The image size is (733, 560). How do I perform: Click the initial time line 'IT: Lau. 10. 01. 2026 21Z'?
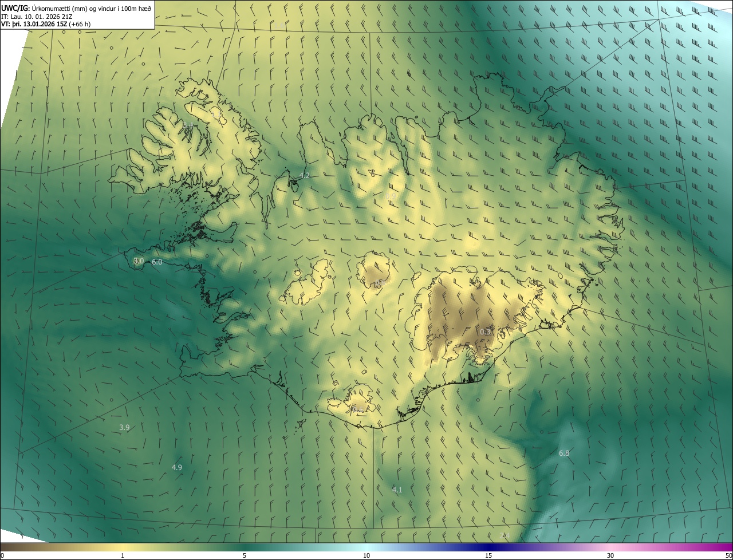coord(38,16)
